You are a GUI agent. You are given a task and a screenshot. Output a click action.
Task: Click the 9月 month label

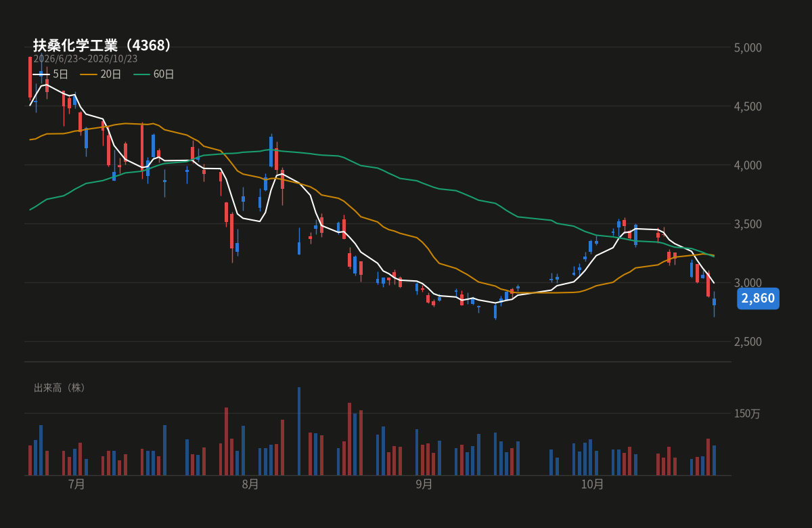point(424,485)
